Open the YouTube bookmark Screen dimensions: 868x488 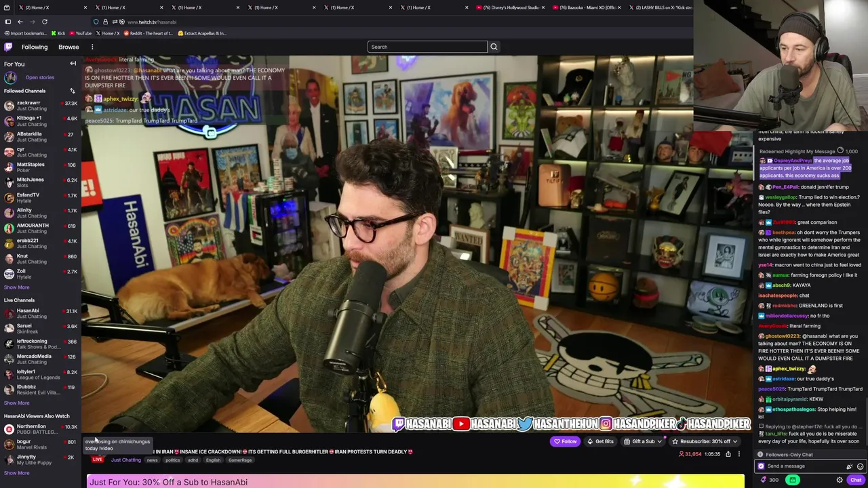(81, 33)
